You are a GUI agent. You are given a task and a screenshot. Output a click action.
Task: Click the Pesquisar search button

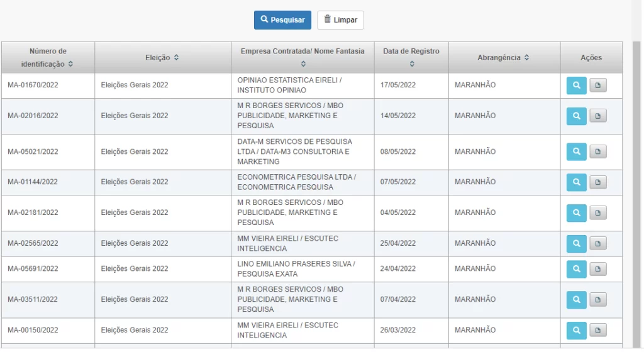282,19
